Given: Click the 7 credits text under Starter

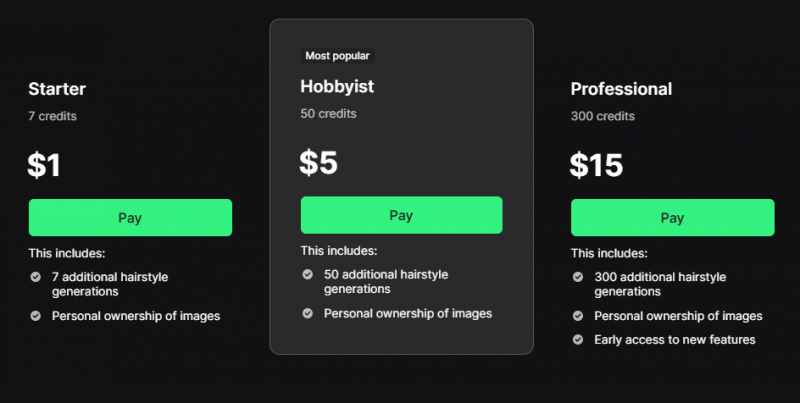Looking at the screenshot, I should click(x=53, y=116).
